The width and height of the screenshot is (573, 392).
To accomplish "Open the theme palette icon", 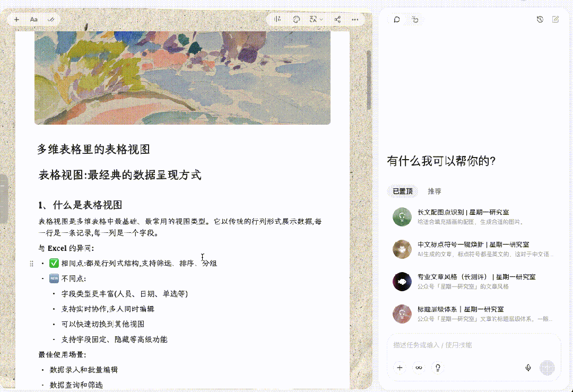I will [297, 20].
